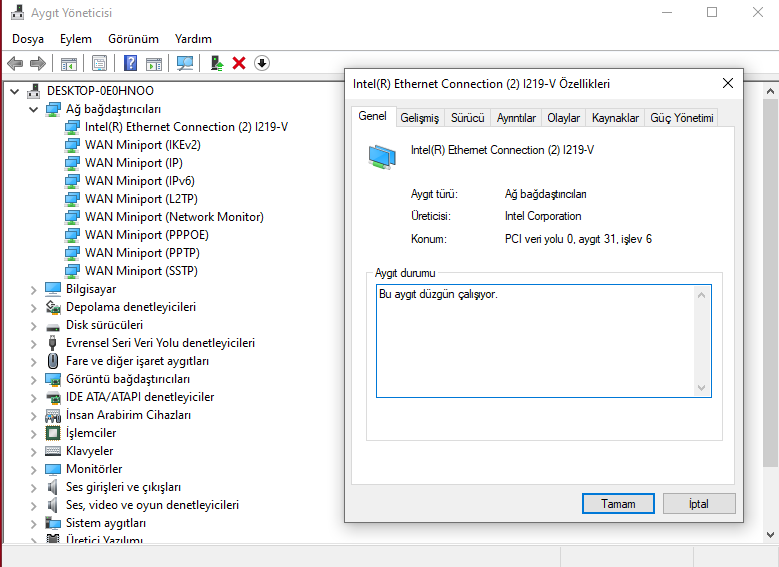
Task: Expand the Disk sürücüleri category
Action: [33, 325]
